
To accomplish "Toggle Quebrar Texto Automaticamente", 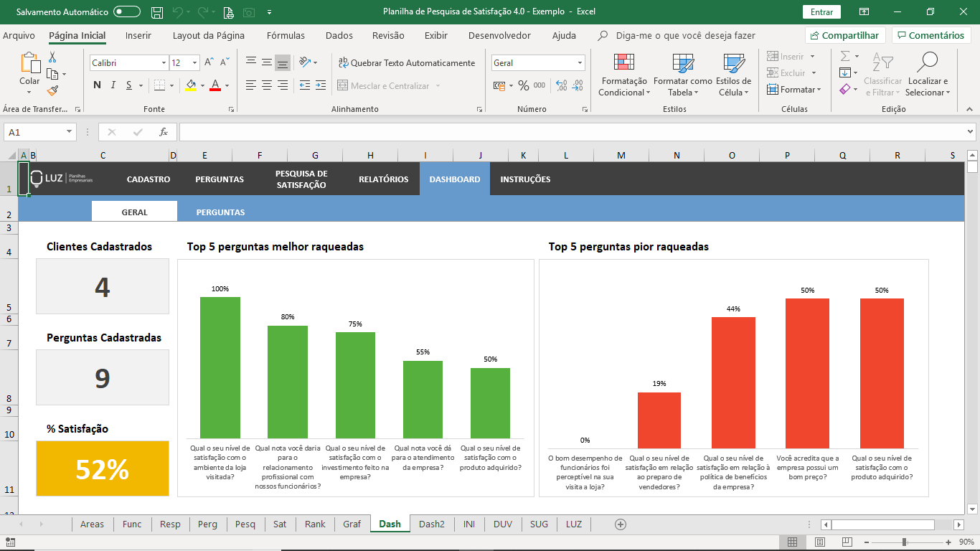I will pyautogui.click(x=407, y=63).
